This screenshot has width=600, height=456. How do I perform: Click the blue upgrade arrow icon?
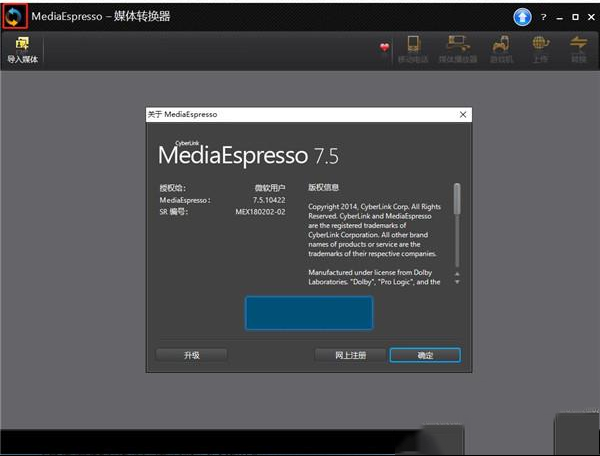coord(522,17)
